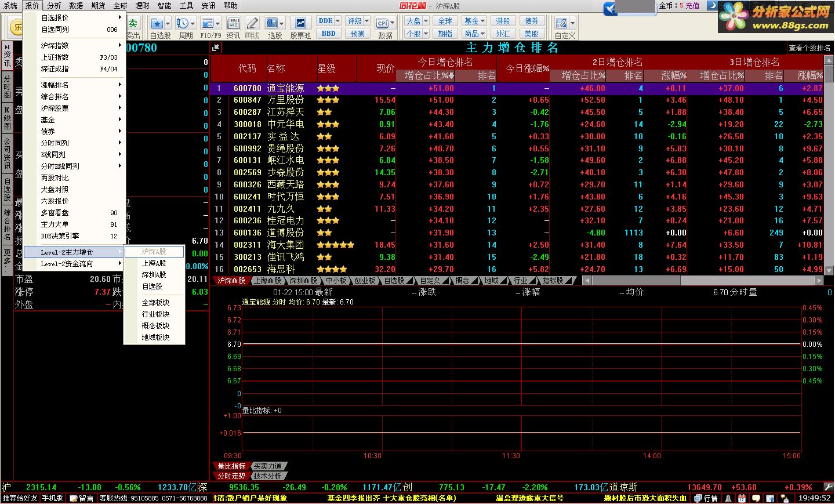Click the panel pop-out arrow icon
This screenshot has width=835, height=504.
click(x=216, y=48)
